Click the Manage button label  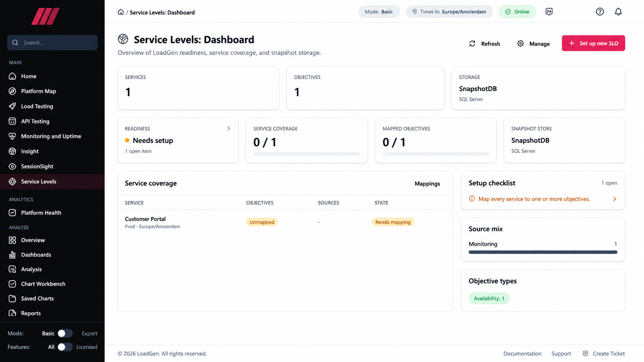coord(539,44)
